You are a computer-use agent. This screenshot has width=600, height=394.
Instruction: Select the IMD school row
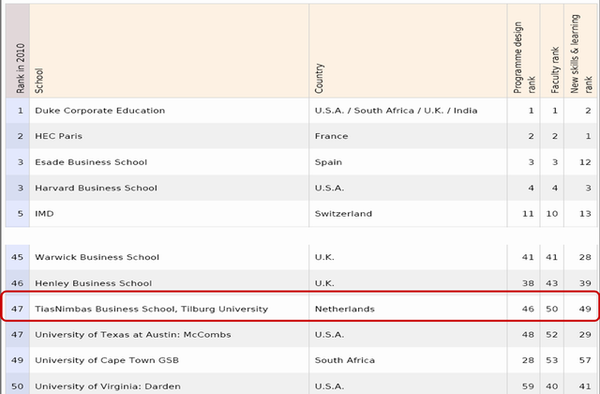(x=301, y=214)
